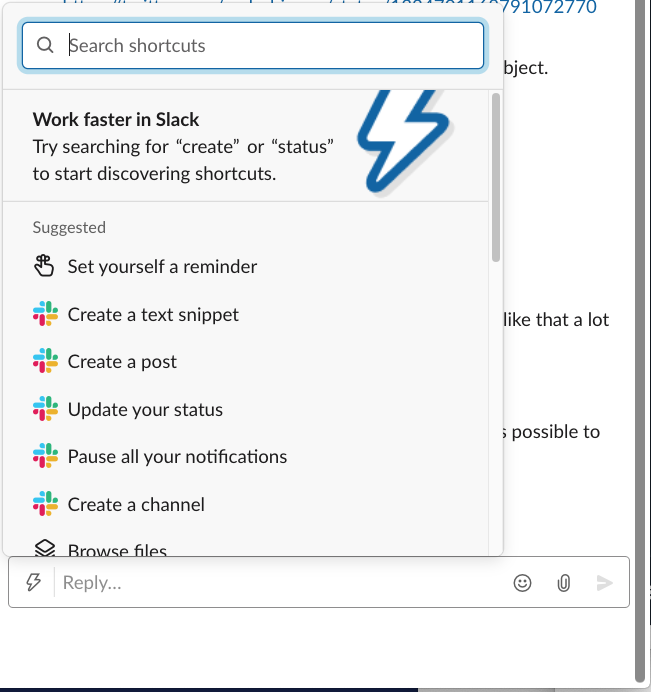Click Slack logo beside Update your status
The width and height of the screenshot is (651, 692).
[x=45, y=409]
